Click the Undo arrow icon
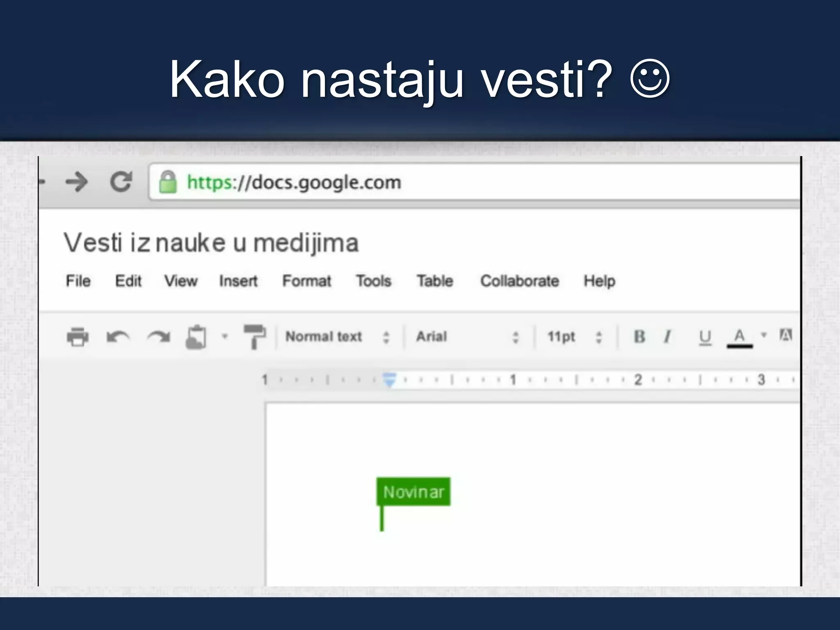The width and height of the screenshot is (840, 630). [x=118, y=337]
